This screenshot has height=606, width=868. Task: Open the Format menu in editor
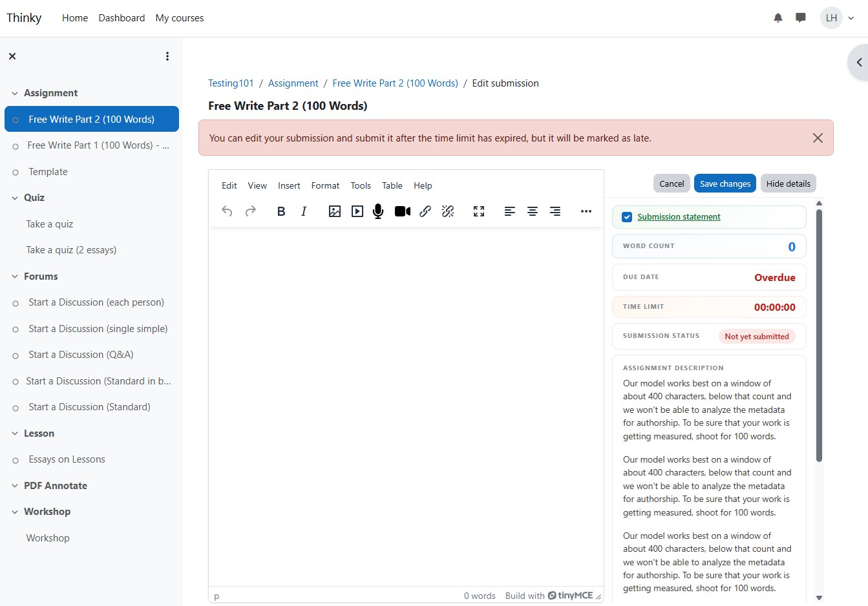(x=325, y=185)
